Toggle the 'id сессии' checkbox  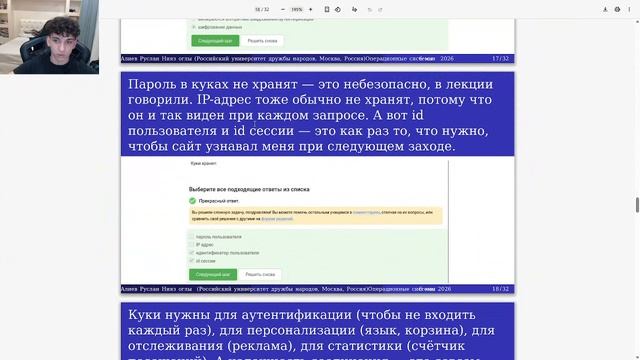click(x=191, y=260)
